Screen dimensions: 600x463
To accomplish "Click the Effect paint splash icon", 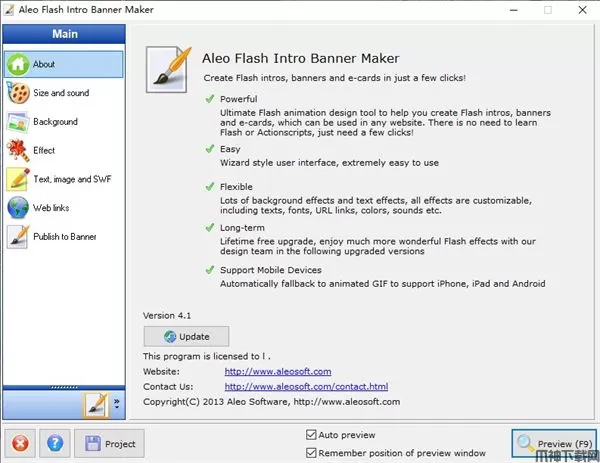I will (18, 150).
